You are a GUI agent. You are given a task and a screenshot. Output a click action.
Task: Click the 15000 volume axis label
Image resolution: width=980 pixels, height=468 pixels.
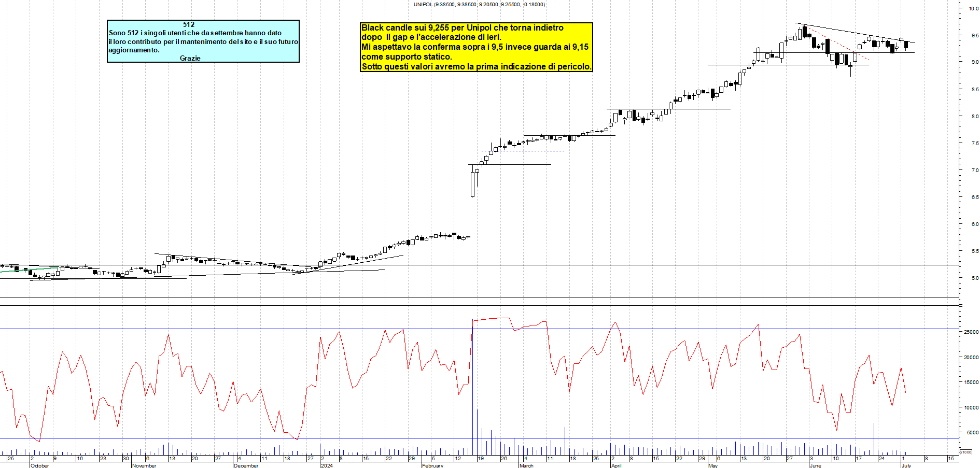click(971, 382)
